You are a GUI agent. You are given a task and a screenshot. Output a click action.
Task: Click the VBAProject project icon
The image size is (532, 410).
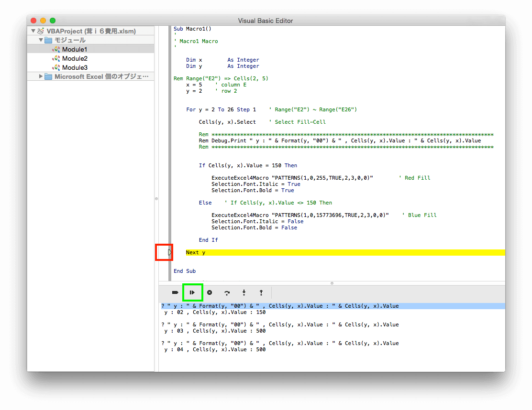pyautogui.click(x=41, y=31)
